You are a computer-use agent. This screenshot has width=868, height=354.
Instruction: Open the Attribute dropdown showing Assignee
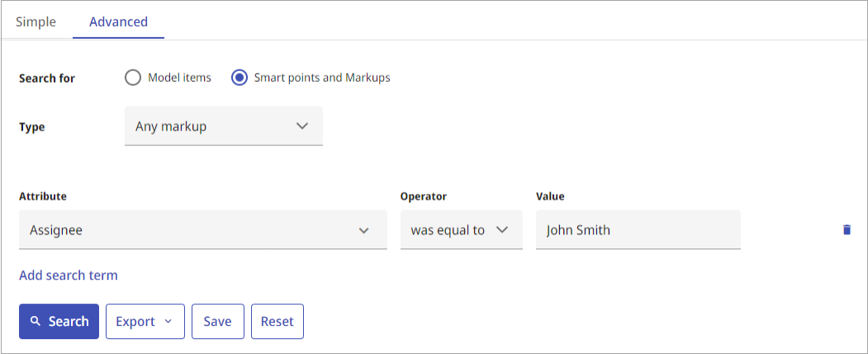pyautogui.click(x=202, y=229)
